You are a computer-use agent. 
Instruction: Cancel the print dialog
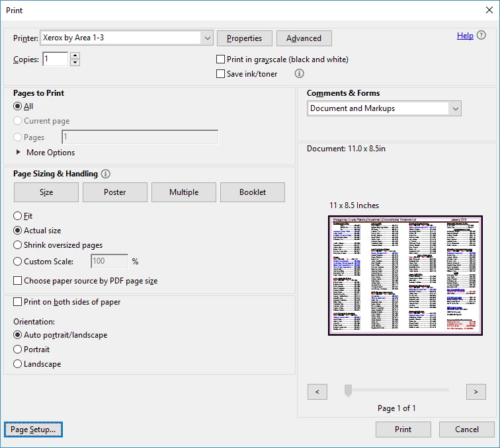[x=466, y=429]
